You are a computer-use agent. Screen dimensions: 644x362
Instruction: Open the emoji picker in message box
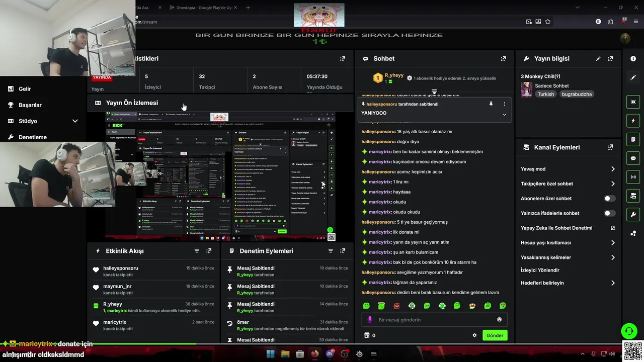coord(499,320)
